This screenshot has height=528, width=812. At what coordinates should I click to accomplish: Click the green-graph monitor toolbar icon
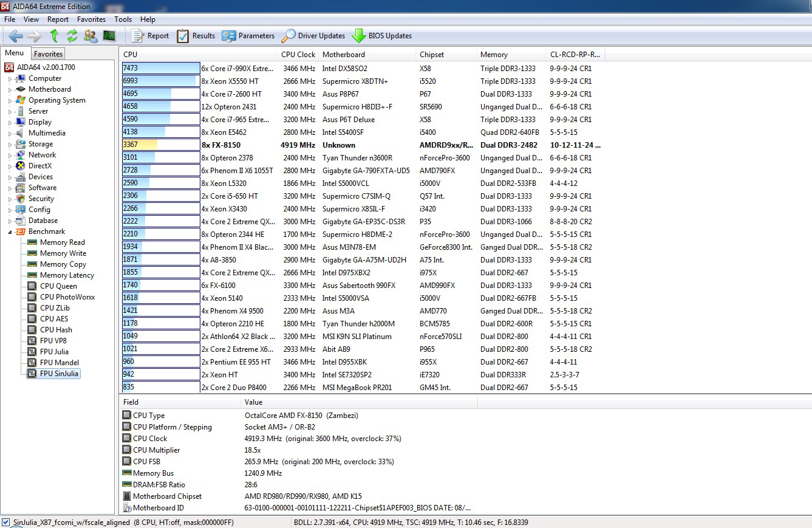coord(109,36)
